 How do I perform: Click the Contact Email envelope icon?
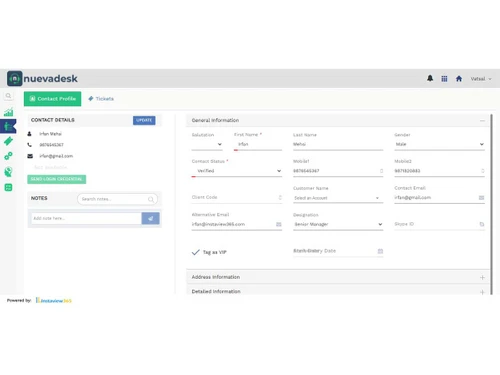tap(481, 198)
